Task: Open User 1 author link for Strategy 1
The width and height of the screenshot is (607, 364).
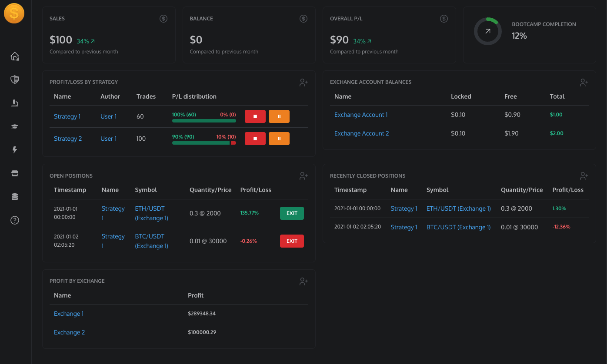Action: point(109,116)
